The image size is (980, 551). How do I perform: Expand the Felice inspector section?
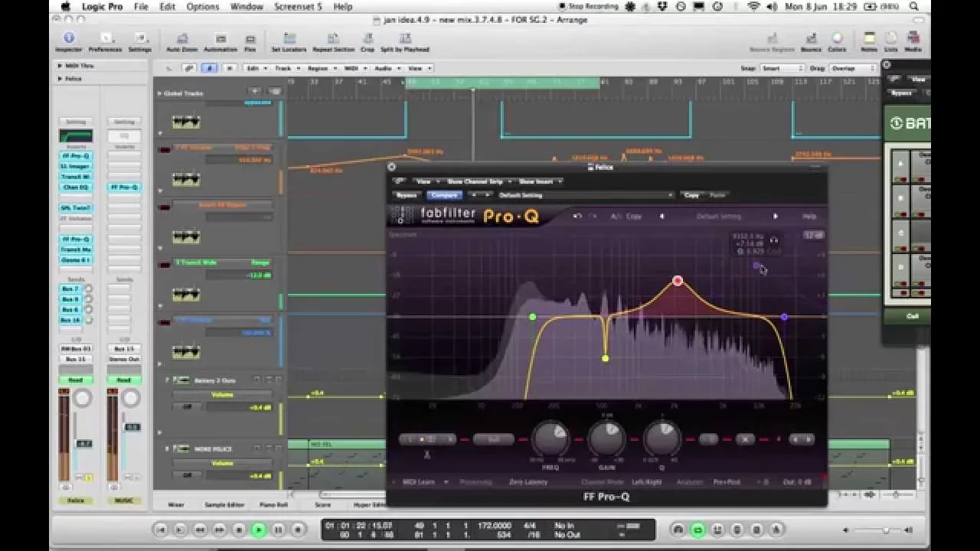point(60,78)
